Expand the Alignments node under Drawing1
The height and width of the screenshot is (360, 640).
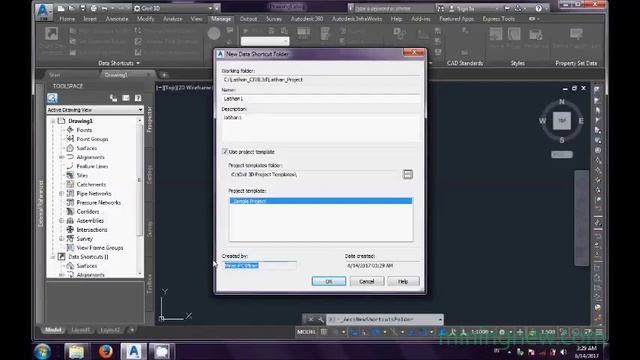(x=61, y=157)
